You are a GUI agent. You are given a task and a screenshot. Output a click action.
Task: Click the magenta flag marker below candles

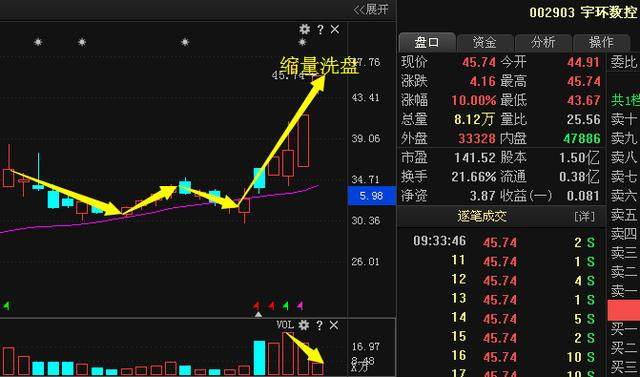300,305
